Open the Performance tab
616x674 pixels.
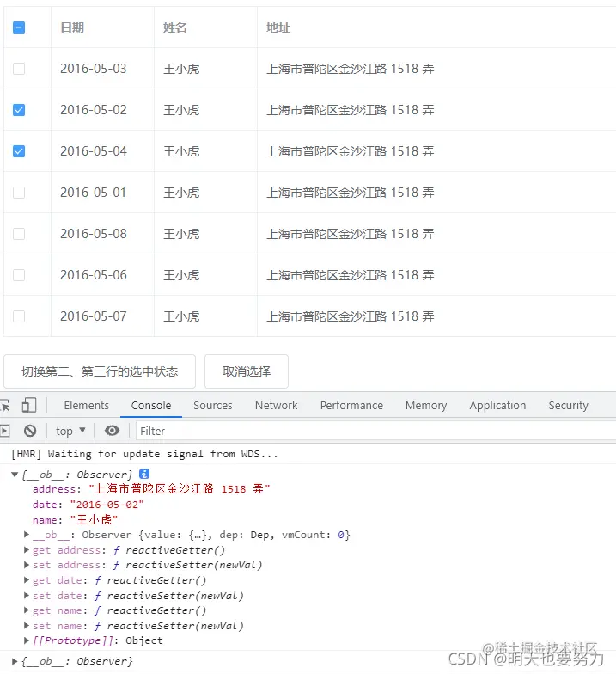click(x=351, y=406)
